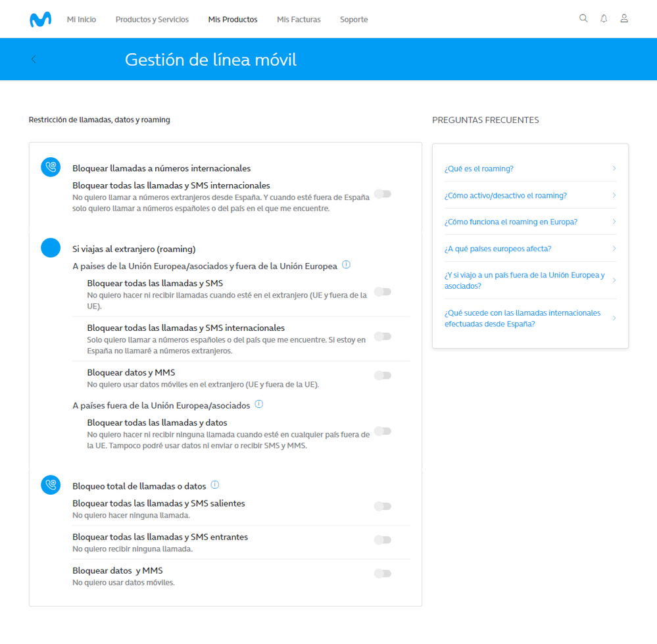Image resolution: width=657 pixels, height=644 pixels.
Task: Go back using the left arrow
Action: click(x=34, y=59)
